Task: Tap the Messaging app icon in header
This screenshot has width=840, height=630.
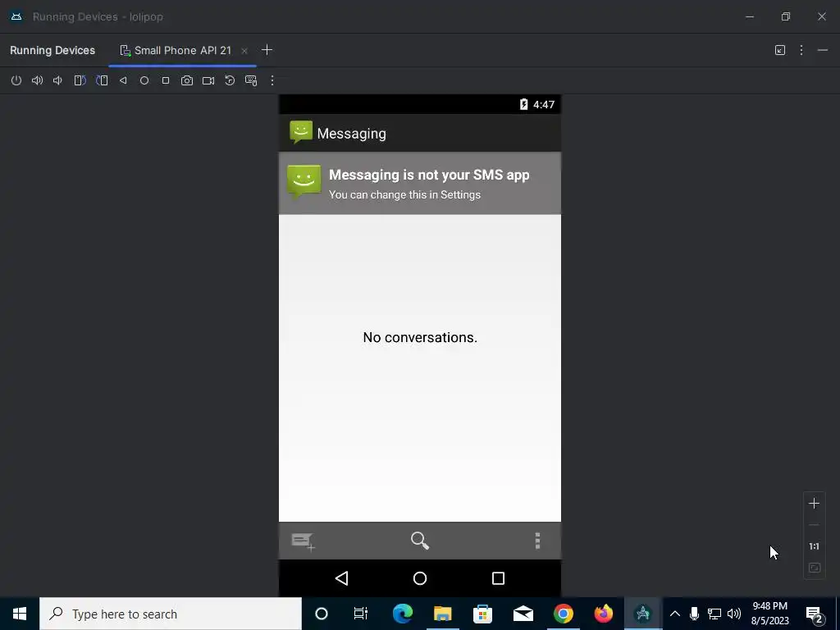Action: (301, 132)
